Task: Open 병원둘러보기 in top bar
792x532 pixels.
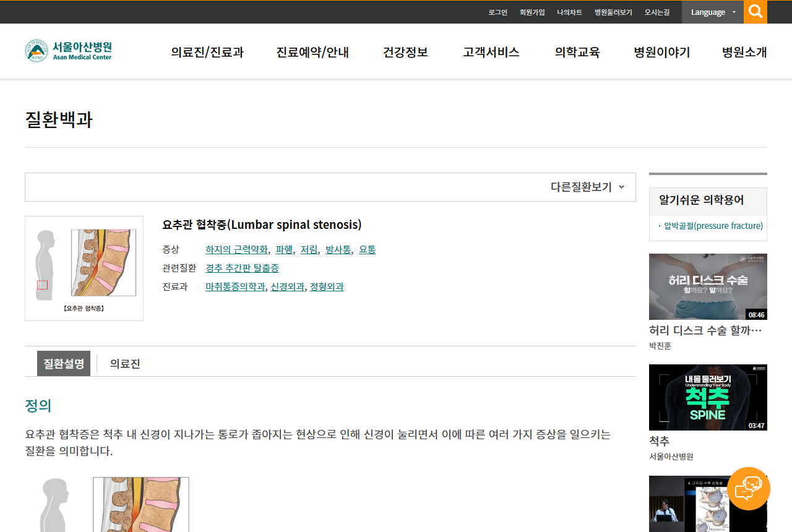Action: pos(613,12)
